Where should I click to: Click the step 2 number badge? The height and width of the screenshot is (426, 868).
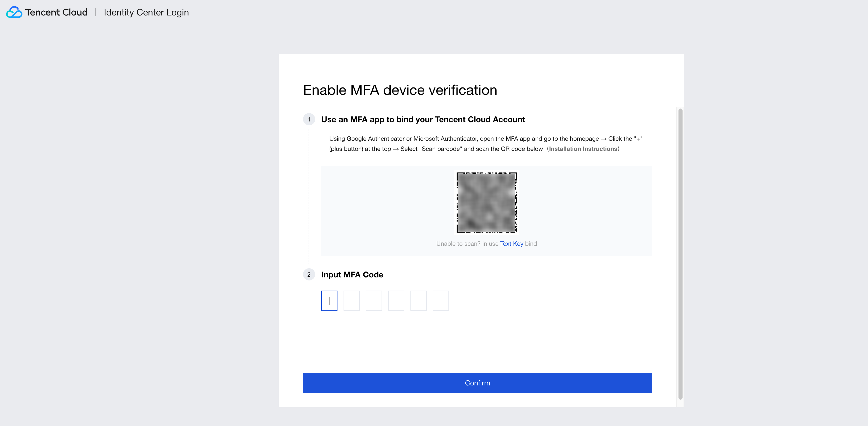[309, 275]
